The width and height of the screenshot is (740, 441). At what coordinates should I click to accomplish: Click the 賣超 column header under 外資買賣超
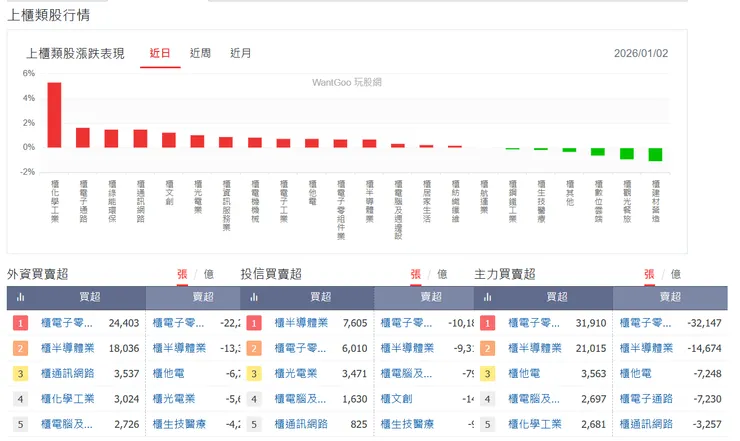click(203, 297)
